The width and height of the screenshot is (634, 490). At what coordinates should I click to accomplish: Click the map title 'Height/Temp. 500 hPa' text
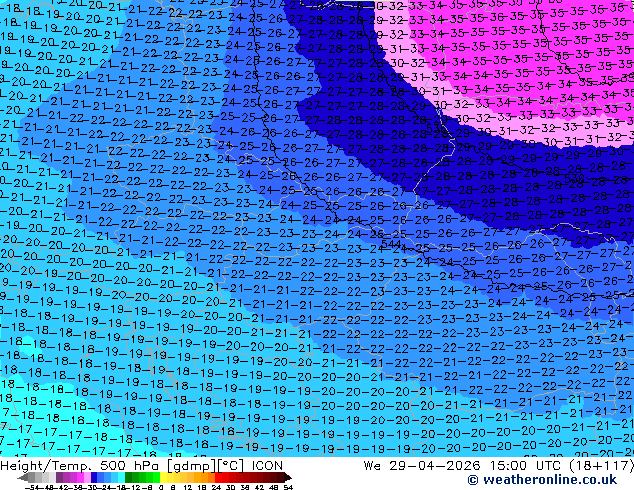point(80,465)
